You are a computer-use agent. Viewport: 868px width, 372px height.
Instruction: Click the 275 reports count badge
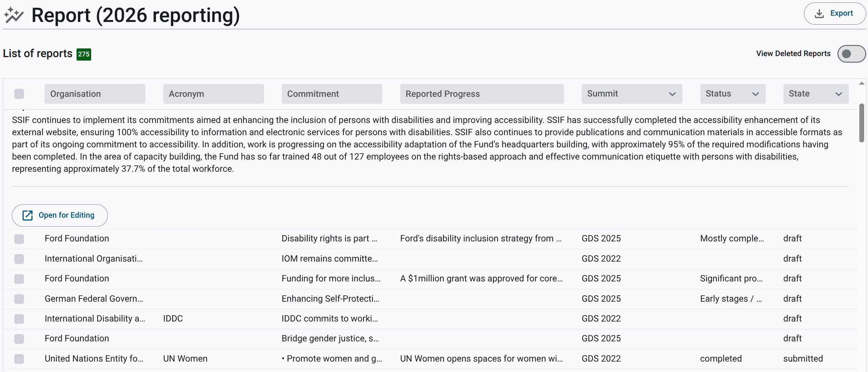point(84,54)
